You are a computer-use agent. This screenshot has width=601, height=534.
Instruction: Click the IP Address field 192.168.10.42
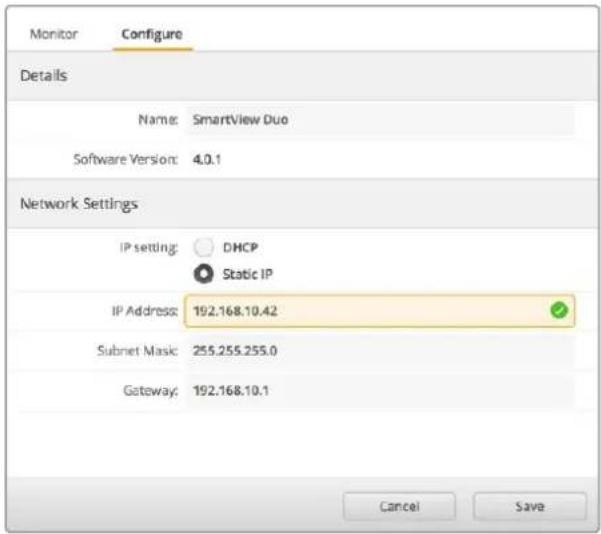[379, 311]
